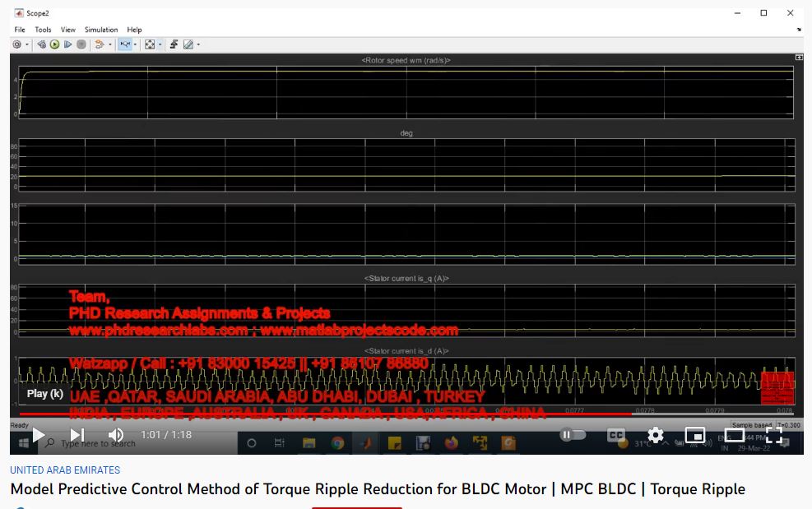Expand the measurements dropdown arrow
The image size is (812, 509).
(x=198, y=45)
